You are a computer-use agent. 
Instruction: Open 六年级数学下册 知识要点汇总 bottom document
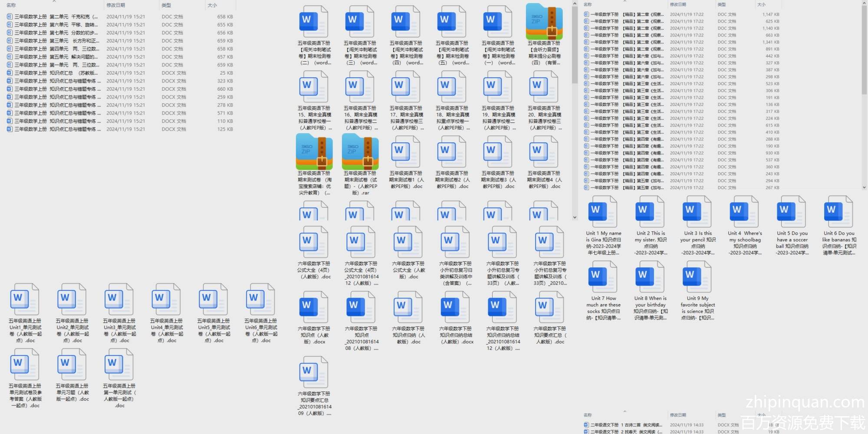click(x=313, y=372)
